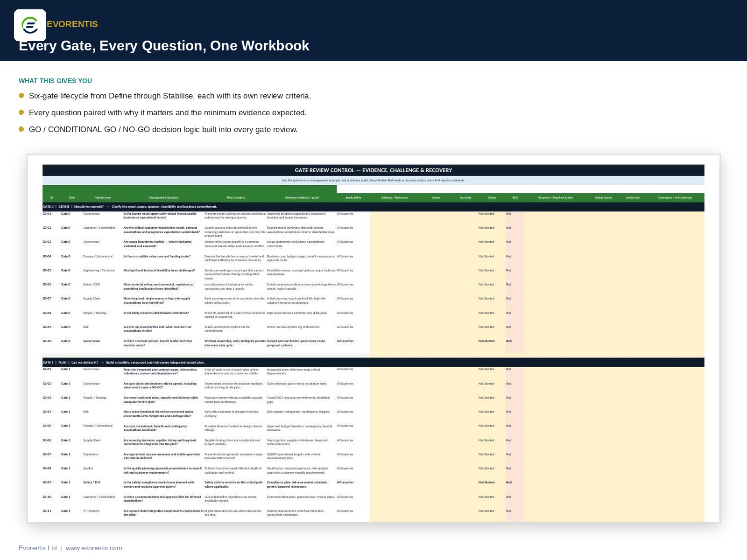Click 'Evorentis Ltd' in the footer

point(37,548)
